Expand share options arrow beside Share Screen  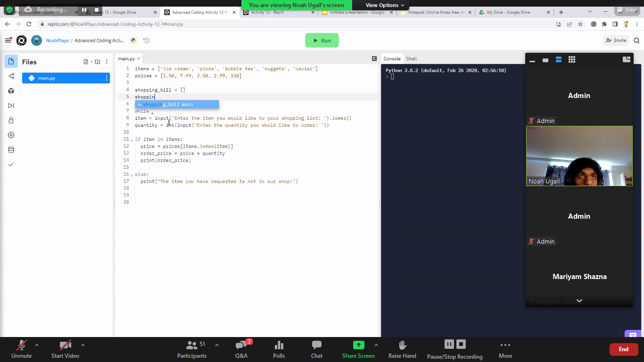(376, 345)
